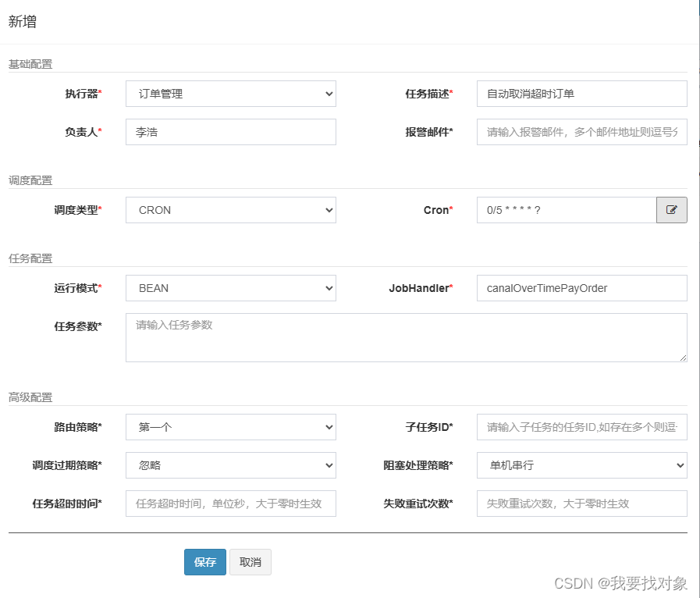Click the 调度配置 section heading

30,180
